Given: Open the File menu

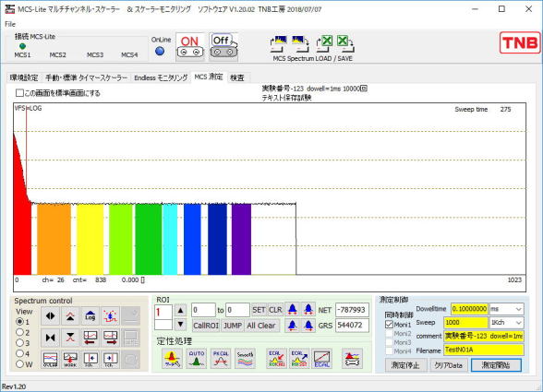Looking at the screenshot, I should pyautogui.click(x=10, y=24).
